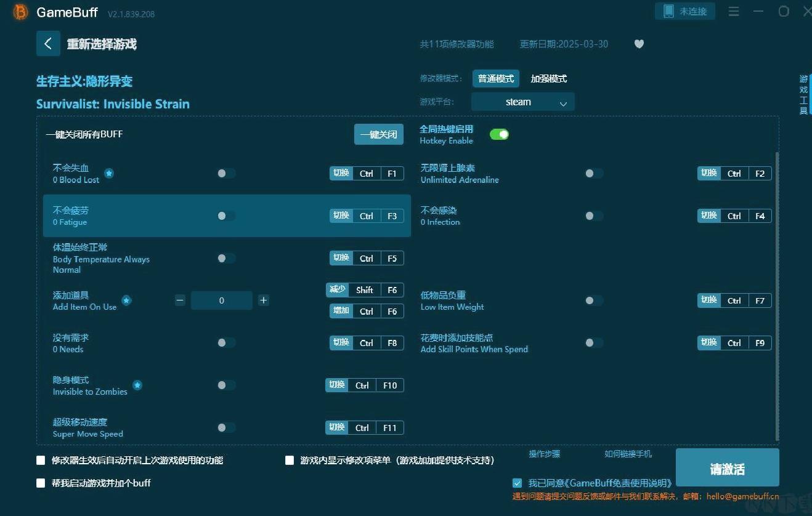The image size is (812, 516).
Task: Click the GameBuff logo icon
Action: point(20,12)
